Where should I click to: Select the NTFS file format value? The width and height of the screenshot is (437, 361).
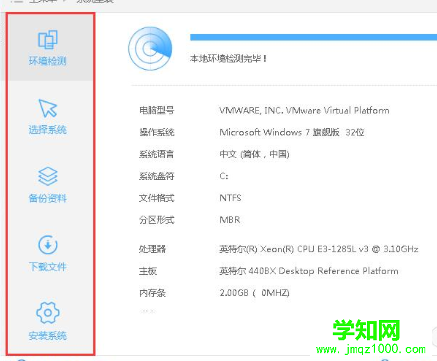coord(230,198)
